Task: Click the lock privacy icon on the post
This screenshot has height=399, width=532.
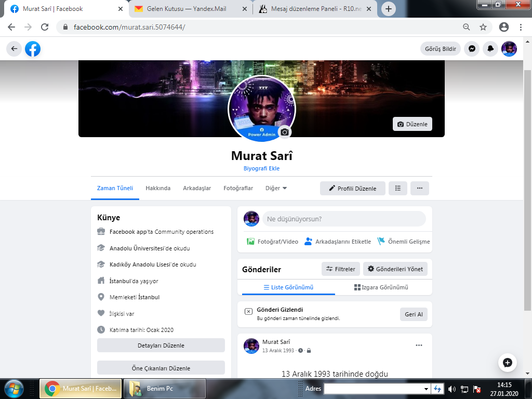Action: point(309,351)
